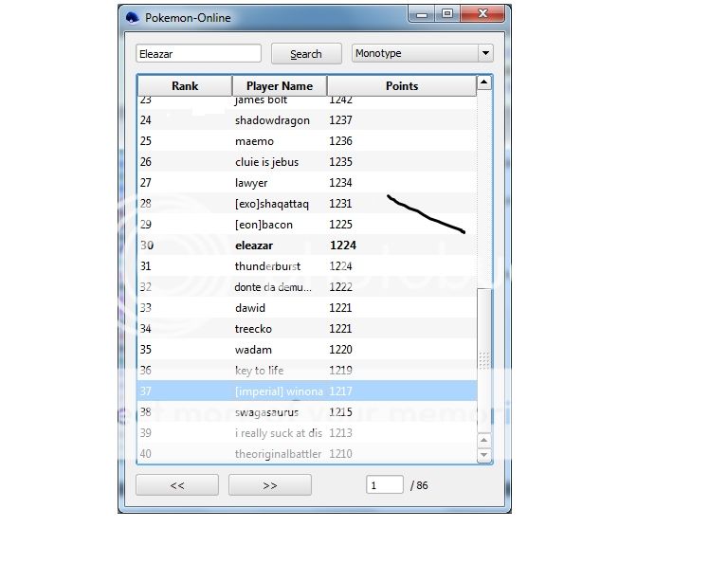Open the Monotype tier dropdown
Image resolution: width=728 pixels, height=582 pixels.
pyautogui.click(x=422, y=54)
